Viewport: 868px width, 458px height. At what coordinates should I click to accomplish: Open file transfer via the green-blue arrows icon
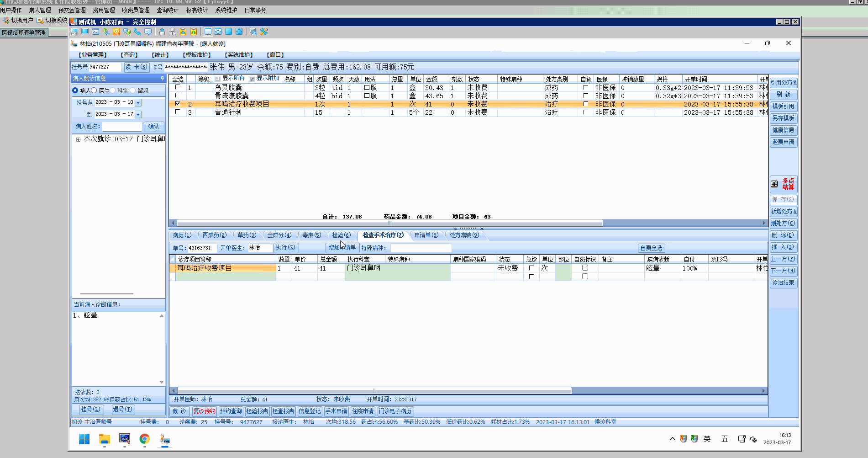[x=106, y=32]
